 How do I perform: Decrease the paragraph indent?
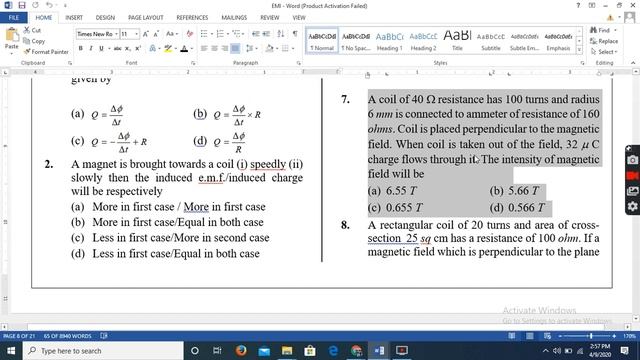(x=256, y=34)
